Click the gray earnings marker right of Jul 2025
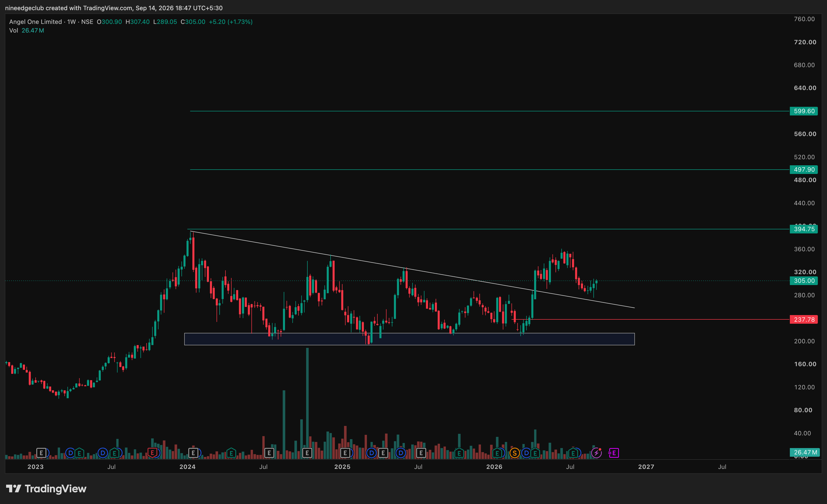 421,453
